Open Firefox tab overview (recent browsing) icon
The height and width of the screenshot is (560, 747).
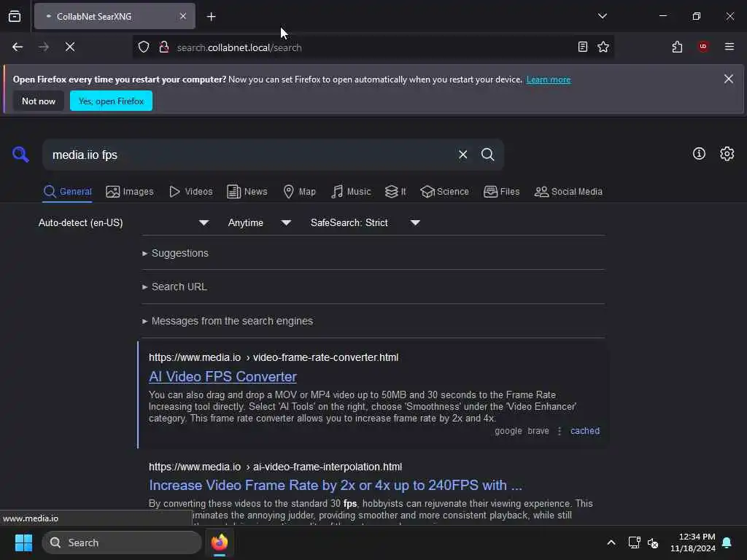click(x=15, y=16)
